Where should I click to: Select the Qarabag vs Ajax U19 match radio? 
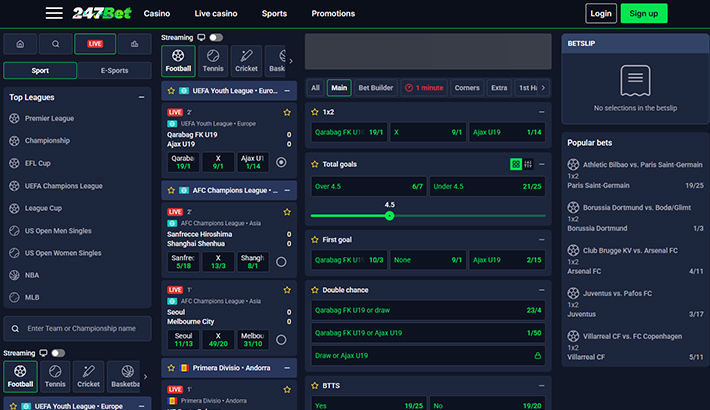click(x=281, y=162)
